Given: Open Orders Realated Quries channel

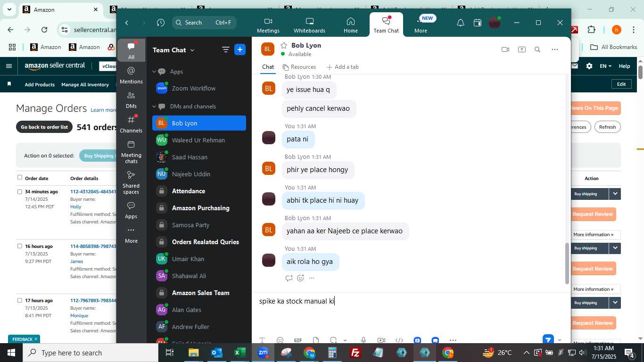Looking at the screenshot, I should pyautogui.click(x=199, y=242).
